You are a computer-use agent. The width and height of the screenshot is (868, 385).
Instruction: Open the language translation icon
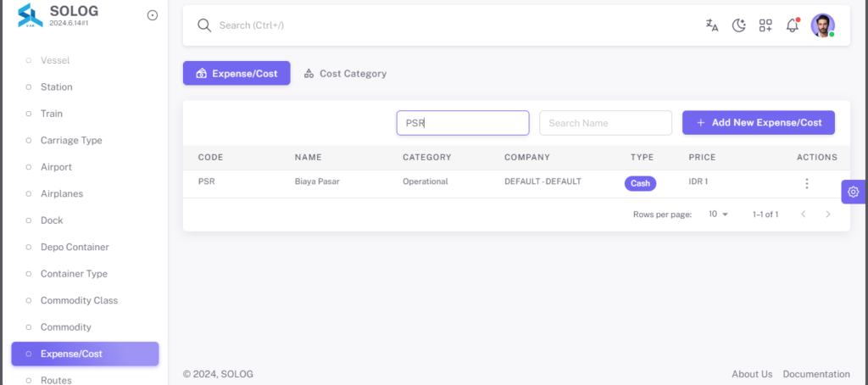click(712, 25)
